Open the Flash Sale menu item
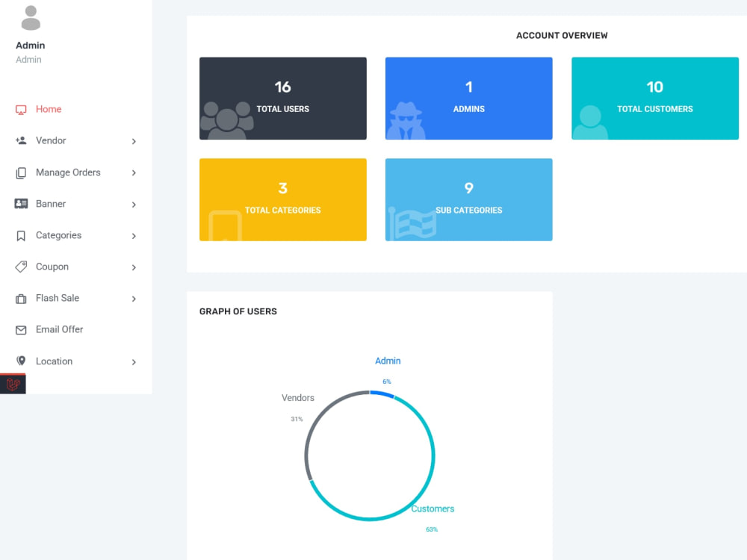 pos(58,298)
